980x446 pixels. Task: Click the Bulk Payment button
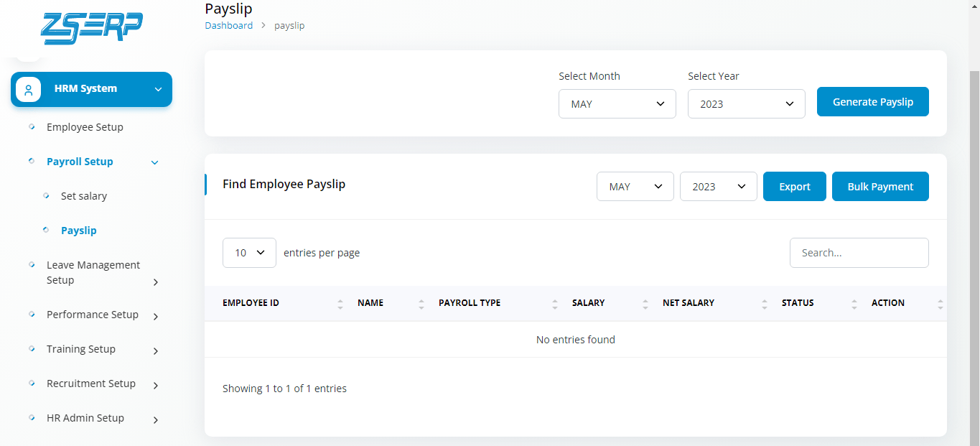click(880, 187)
